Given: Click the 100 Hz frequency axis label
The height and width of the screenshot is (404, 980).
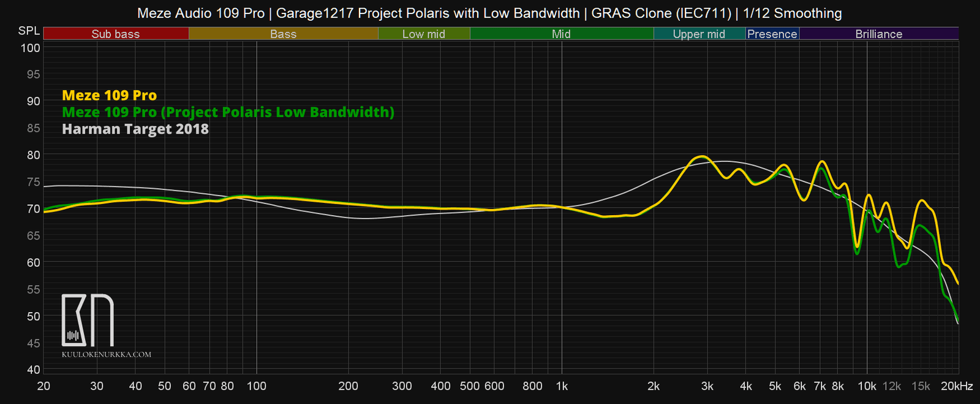Looking at the screenshot, I should tap(256, 386).
